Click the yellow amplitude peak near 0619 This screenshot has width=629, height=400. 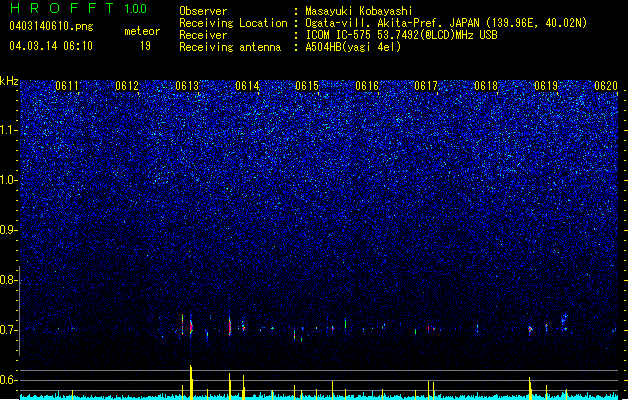530,388
